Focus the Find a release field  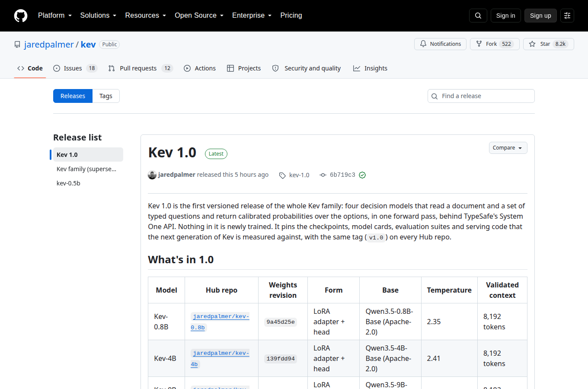pyautogui.click(x=481, y=96)
